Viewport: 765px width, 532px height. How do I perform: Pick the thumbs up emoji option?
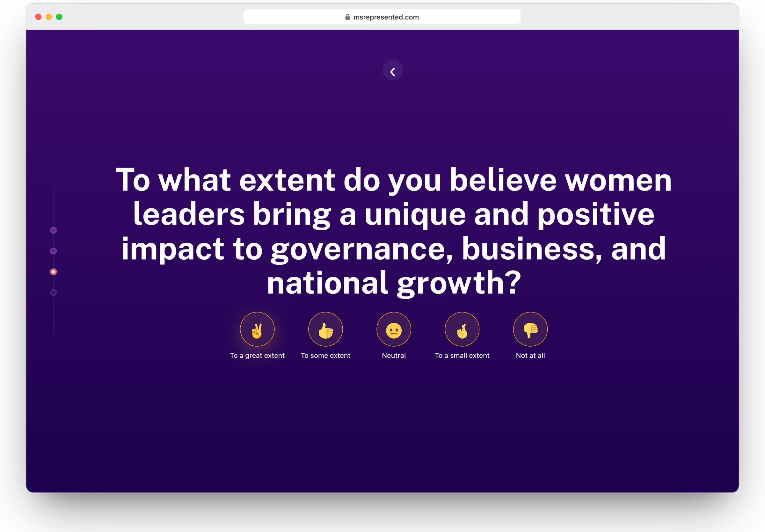325,329
